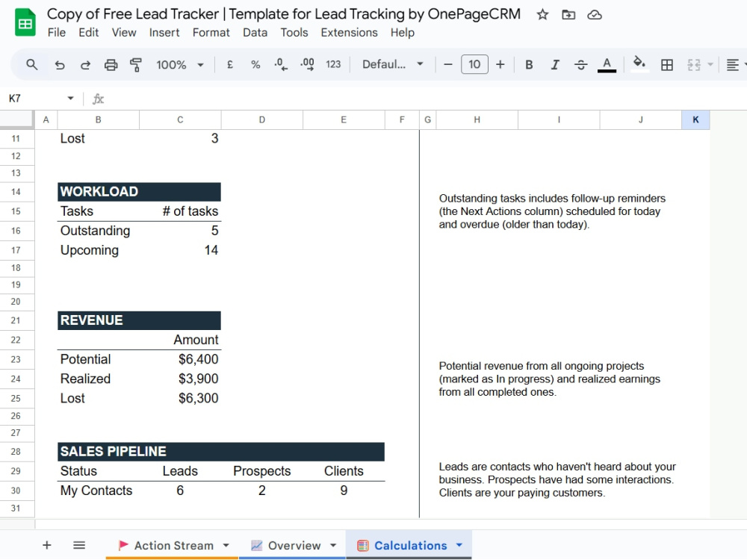Select the REVENUE header cell
This screenshot has width=747, height=560.
(139, 320)
